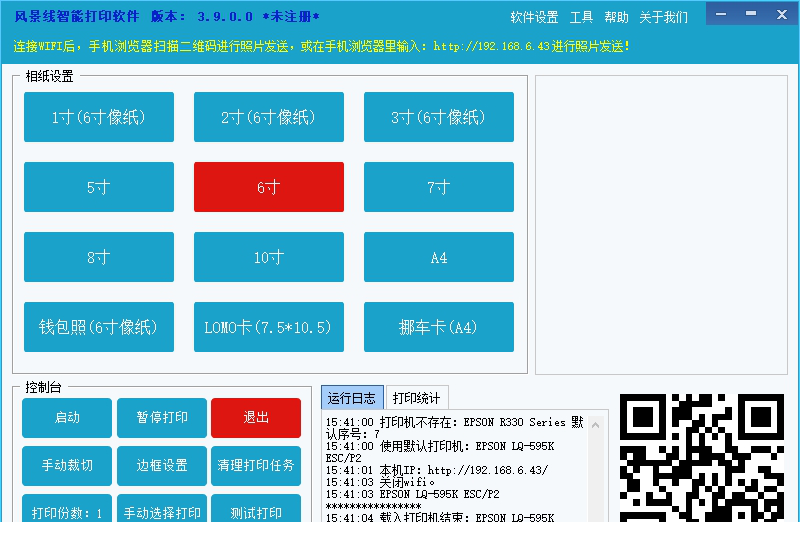
Task: Choose the red 6寸 paper size button
Action: click(x=268, y=187)
